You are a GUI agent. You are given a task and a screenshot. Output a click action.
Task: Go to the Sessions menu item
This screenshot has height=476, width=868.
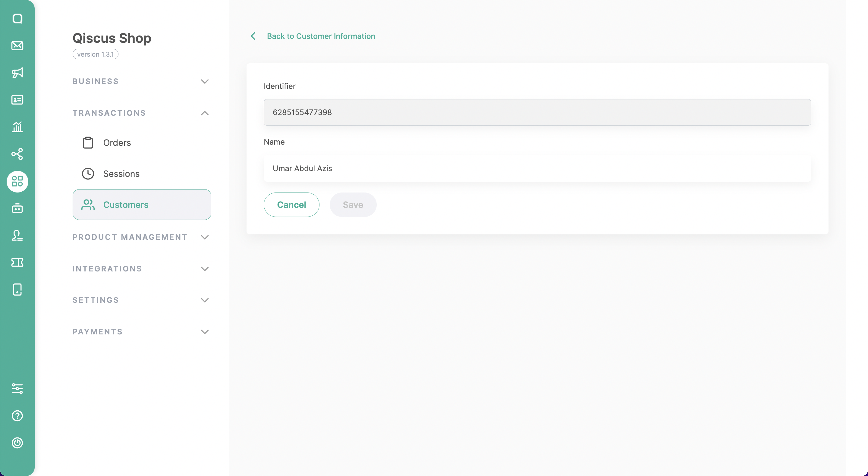coord(121,174)
